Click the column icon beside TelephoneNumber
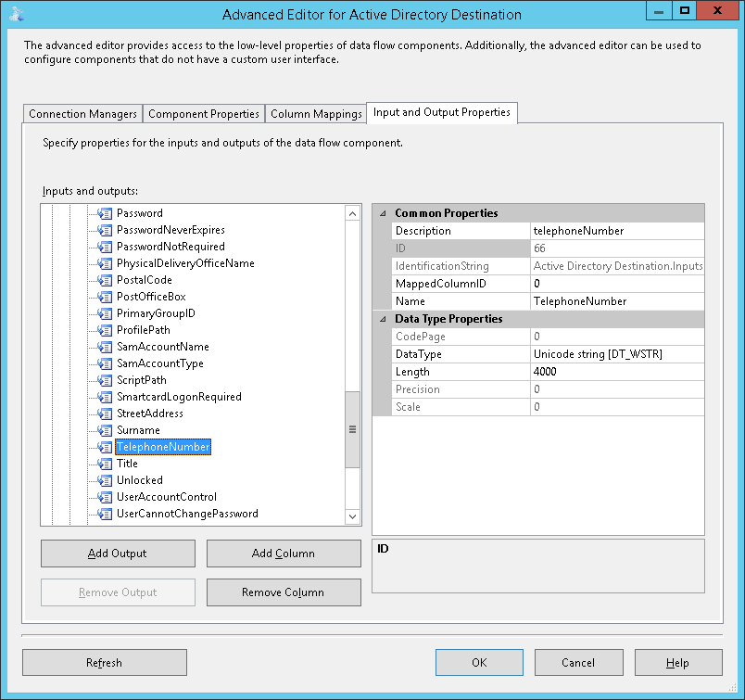This screenshot has width=745, height=700. (105, 447)
